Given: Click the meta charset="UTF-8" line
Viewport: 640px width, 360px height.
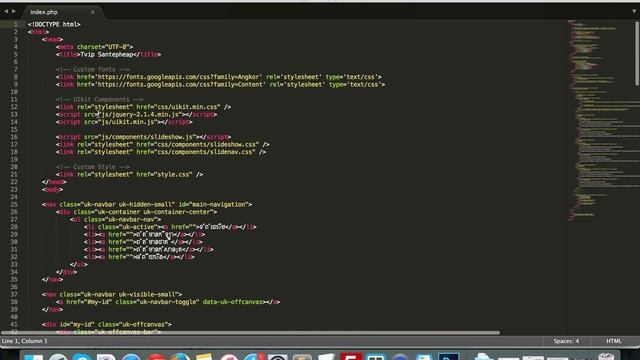Looking at the screenshot, I should (94, 47).
